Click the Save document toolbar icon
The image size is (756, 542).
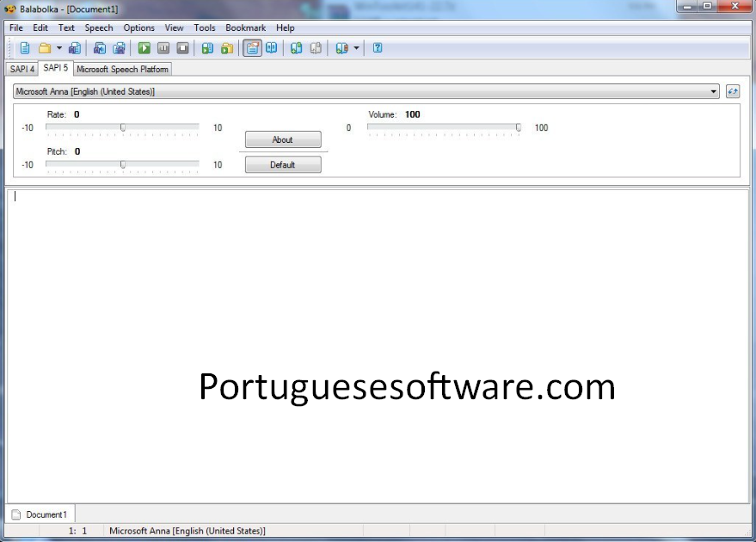pyautogui.click(x=75, y=48)
